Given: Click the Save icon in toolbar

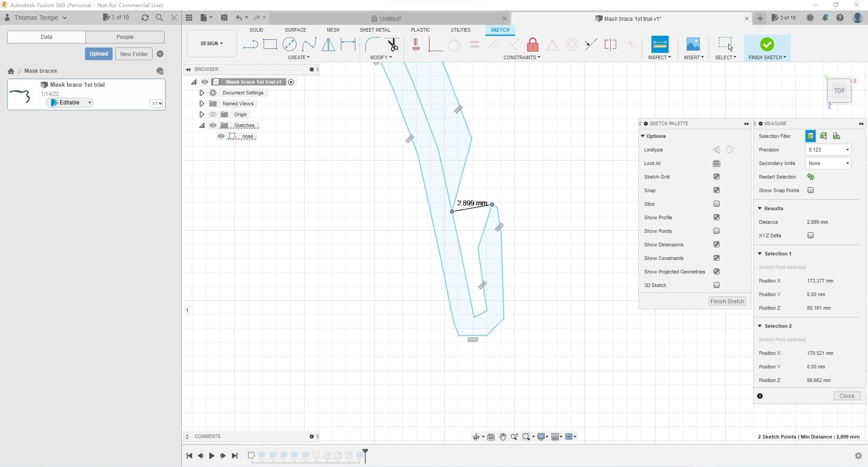Looking at the screenshot, I should click(x=224, y=18).
